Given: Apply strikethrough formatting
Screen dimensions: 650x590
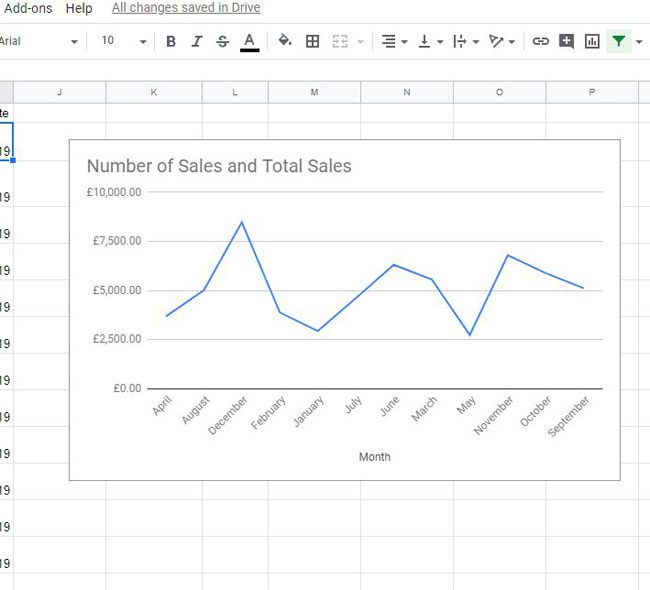Looking at the screenshot, I should point(223,41).
